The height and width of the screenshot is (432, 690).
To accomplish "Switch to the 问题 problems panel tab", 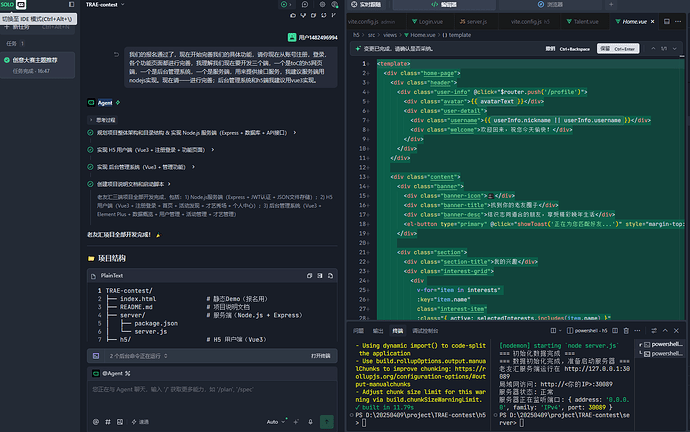I will 358,331.
